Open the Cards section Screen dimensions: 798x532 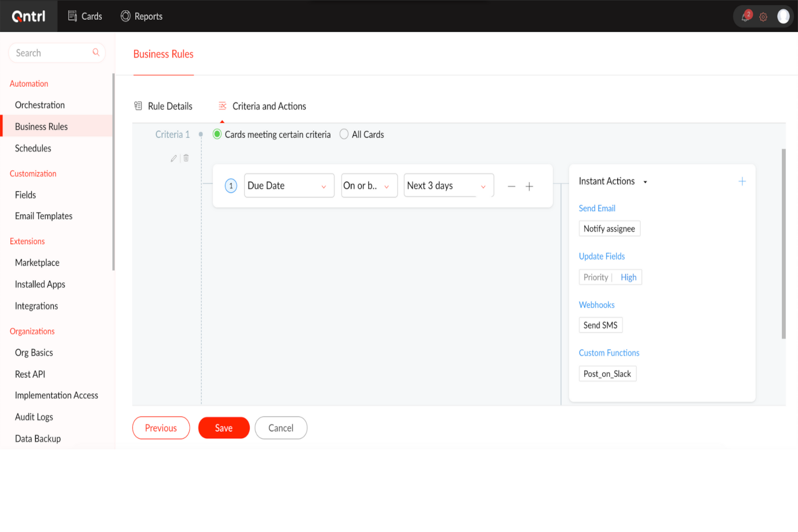[x=85, y=16]
